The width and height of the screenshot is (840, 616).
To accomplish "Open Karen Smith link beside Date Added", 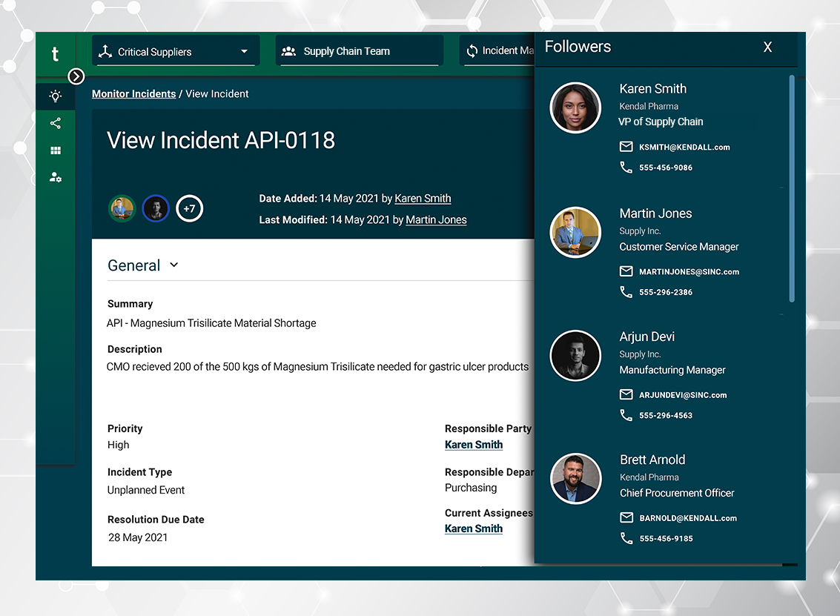I will 423,199.
